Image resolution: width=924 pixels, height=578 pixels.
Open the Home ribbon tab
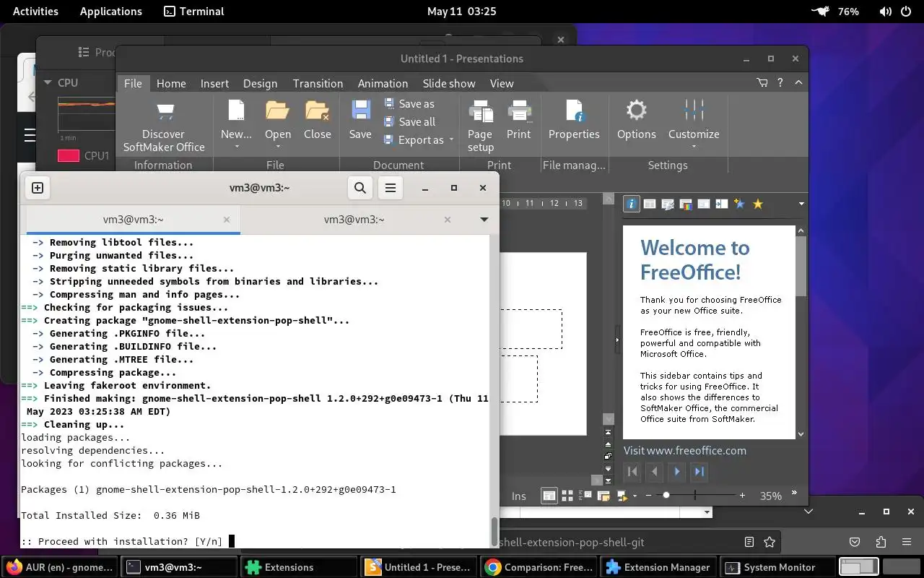(171, 83)
